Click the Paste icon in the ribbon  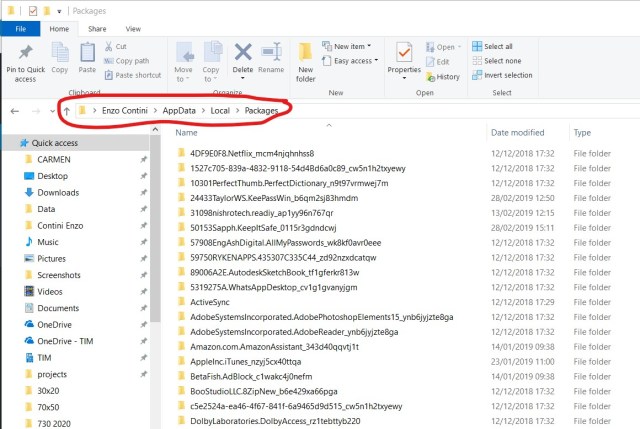tap(87, 54)
